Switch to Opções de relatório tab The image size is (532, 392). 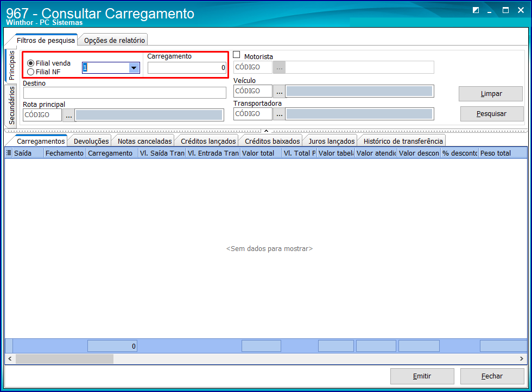(x=115, y=40)
